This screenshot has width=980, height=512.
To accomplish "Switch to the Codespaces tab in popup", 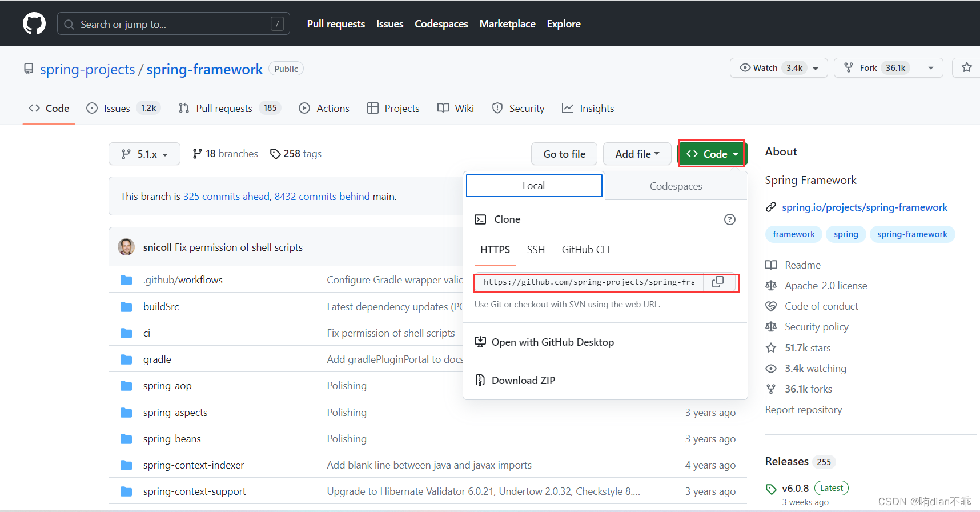I will coord(676,186).
